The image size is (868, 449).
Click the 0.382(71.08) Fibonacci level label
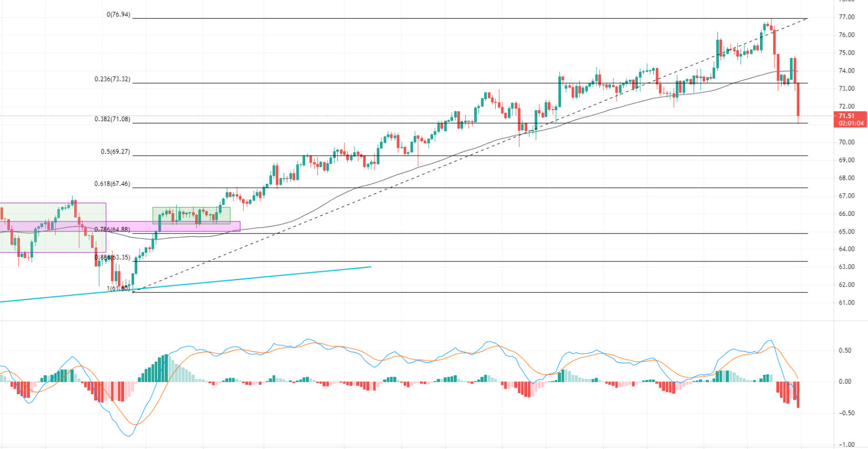(112, 119)
